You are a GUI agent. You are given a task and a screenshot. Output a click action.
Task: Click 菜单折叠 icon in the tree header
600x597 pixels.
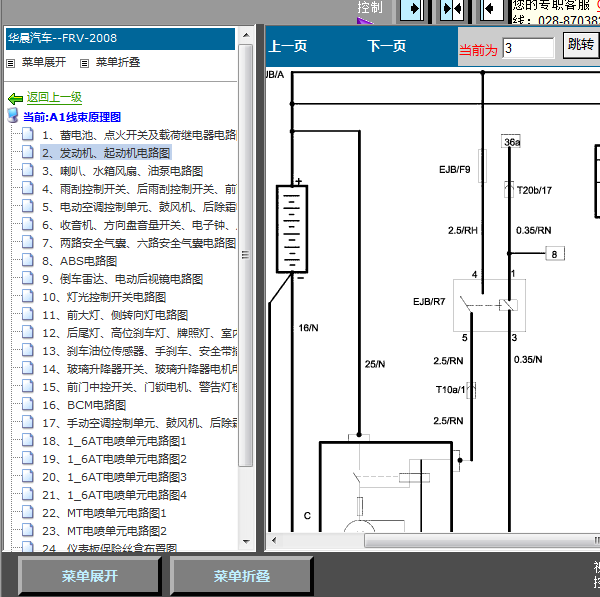[84, 64]
